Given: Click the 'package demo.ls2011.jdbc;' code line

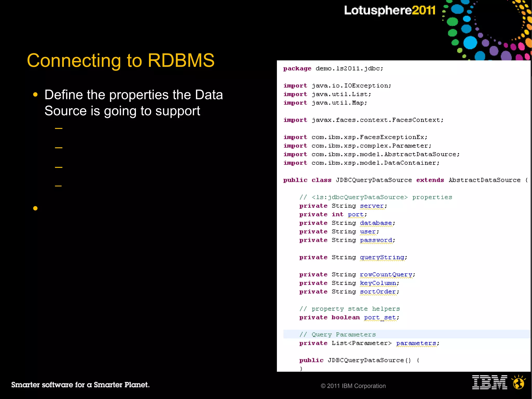Looking at the screenshot, I should pos(333,69).
